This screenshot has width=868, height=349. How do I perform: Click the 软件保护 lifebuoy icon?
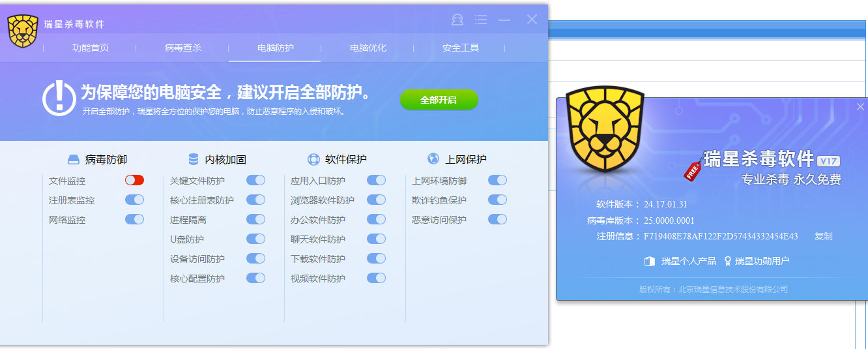click(313, 159)
